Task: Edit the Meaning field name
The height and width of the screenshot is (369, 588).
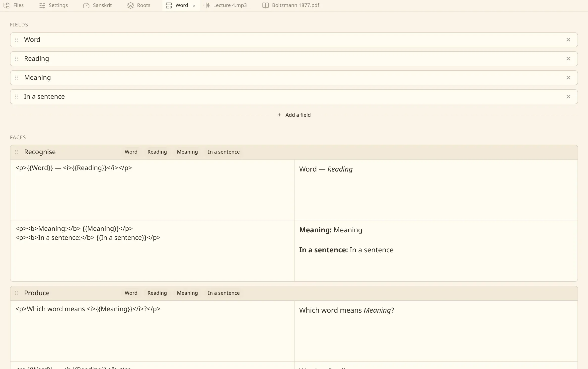Action: click(x=292, y=78)
